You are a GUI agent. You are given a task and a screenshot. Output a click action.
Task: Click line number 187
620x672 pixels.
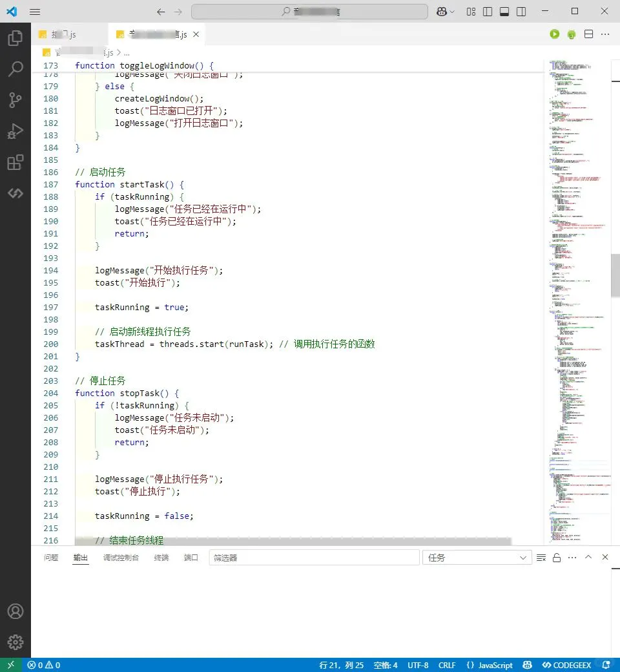(x=50, y=184)
